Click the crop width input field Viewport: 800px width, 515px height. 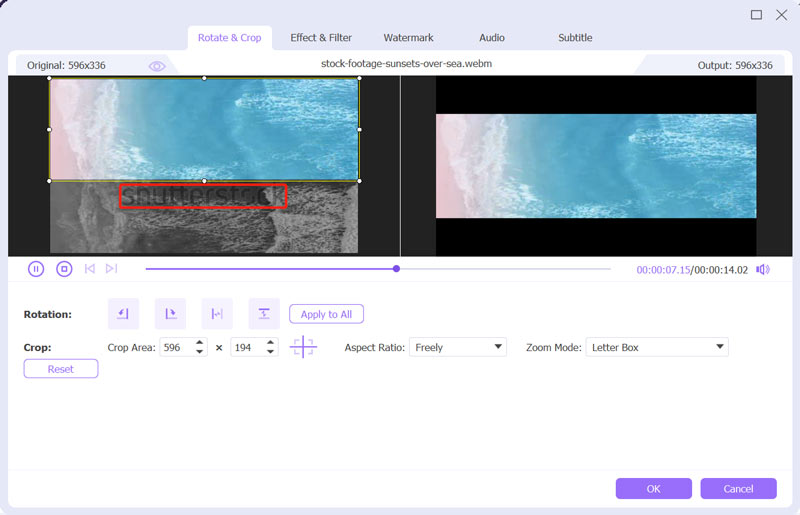click(x=177, y=347)
